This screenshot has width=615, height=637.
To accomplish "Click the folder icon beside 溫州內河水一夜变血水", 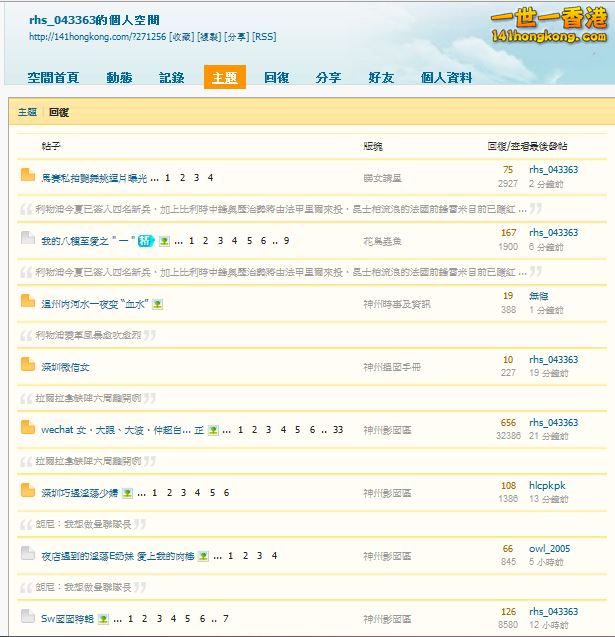I will [28, 301].
